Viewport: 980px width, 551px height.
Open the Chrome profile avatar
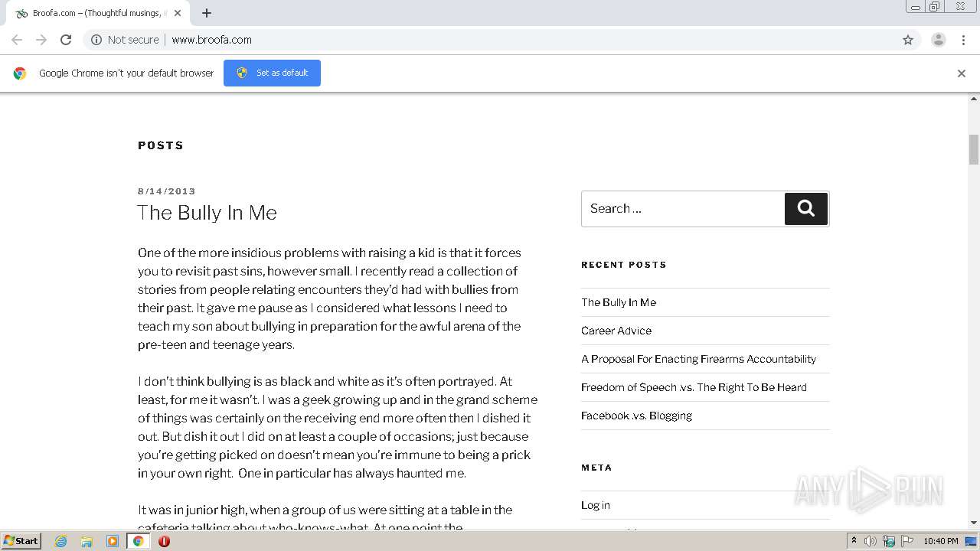click(939, 40)
